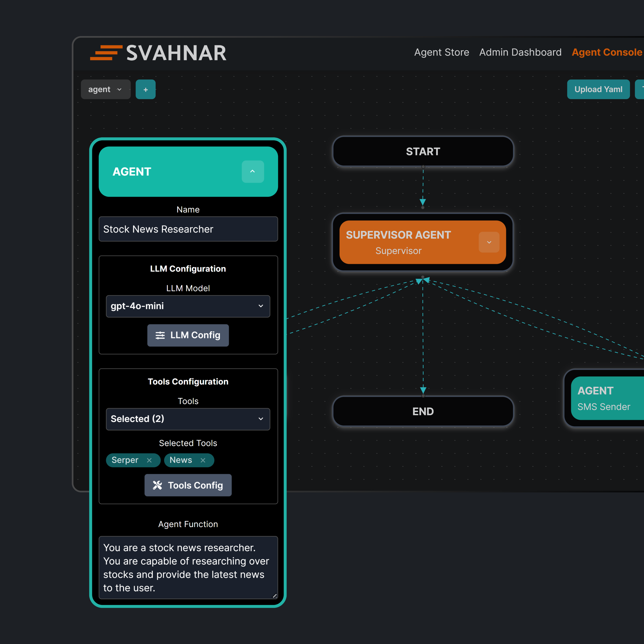The width and height of the screenshot is (644, 644).
Task: Go to Agent Store
Action: coord(441,52)
